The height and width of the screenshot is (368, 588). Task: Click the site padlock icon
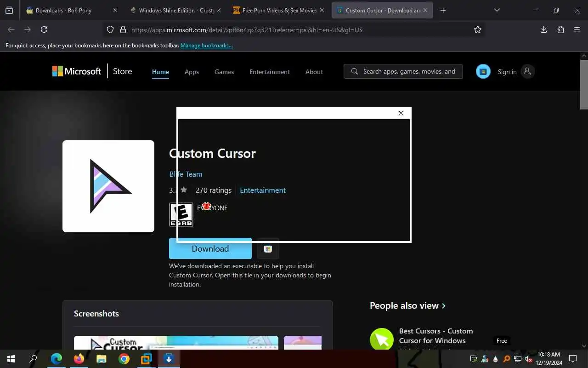(x=123, y=29)
